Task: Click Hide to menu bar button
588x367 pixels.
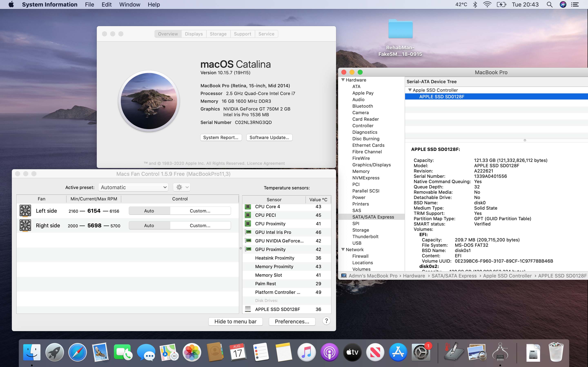Action: [x=235, y=321]
